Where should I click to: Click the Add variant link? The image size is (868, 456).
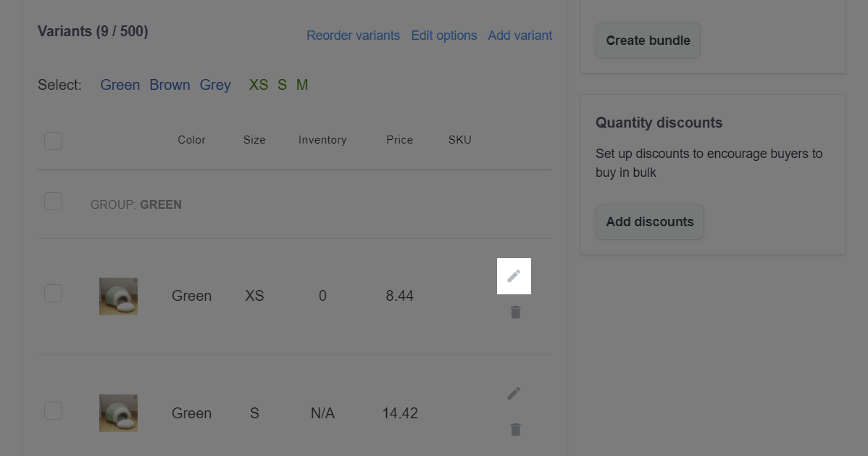(519, 36)
